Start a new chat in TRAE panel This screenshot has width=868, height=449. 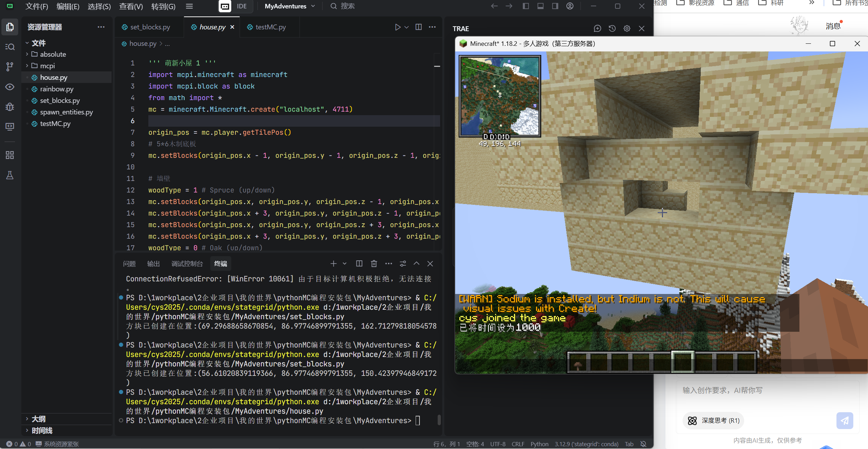pos(598,28)
